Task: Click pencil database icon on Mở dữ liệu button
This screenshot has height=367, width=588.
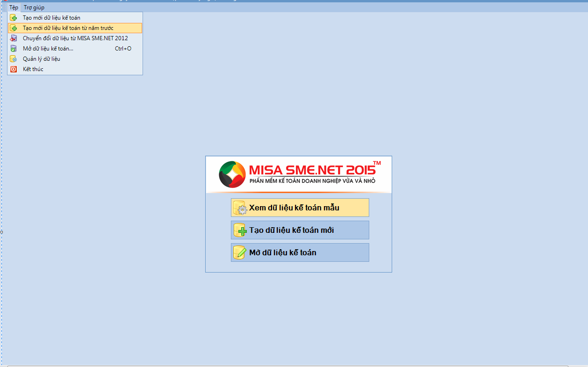Action: pyautogui.click(x=240, y=253)
